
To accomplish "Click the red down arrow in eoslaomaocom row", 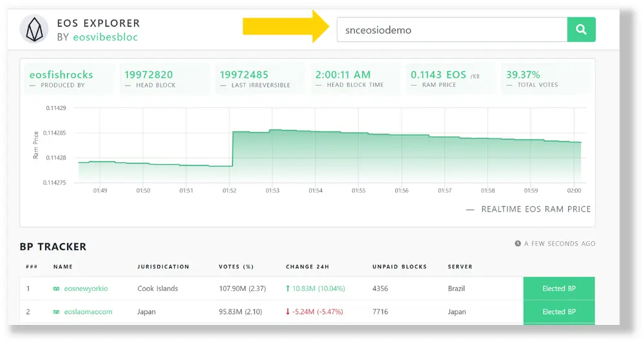I will pyautogui.click(x=287, y=311).
